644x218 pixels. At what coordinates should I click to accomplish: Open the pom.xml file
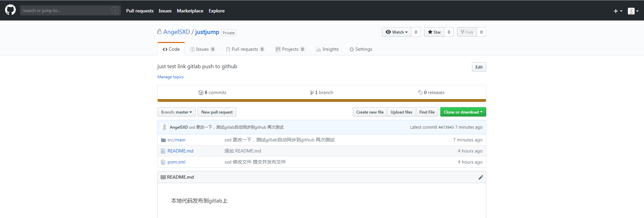(176, 162)
